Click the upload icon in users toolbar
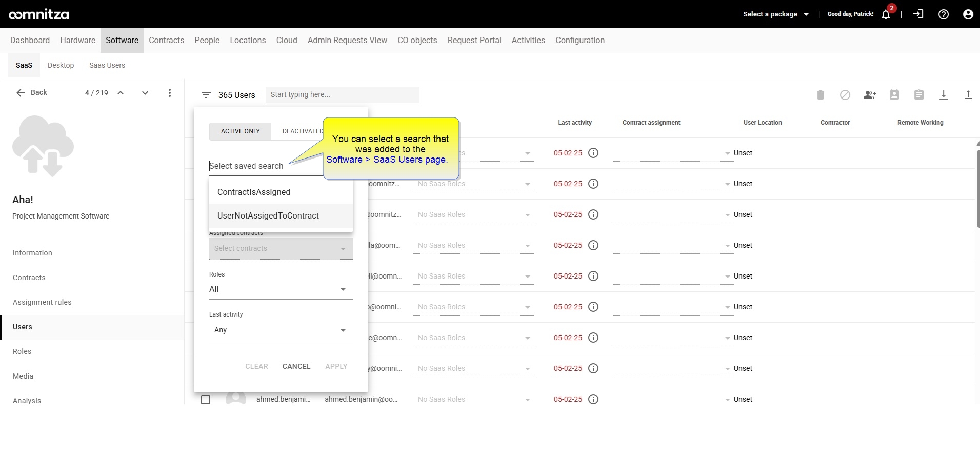980x453 pixels. pos(968,95)
